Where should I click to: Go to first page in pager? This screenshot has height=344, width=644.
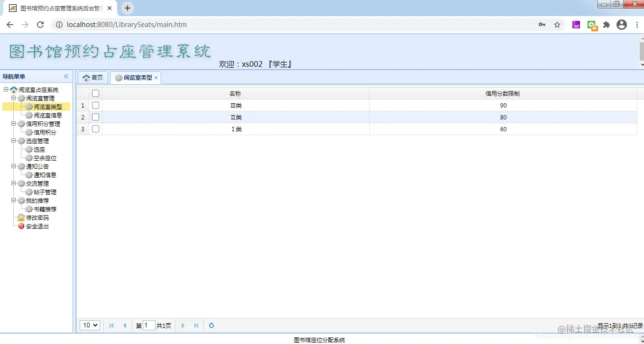pos(111,326)
